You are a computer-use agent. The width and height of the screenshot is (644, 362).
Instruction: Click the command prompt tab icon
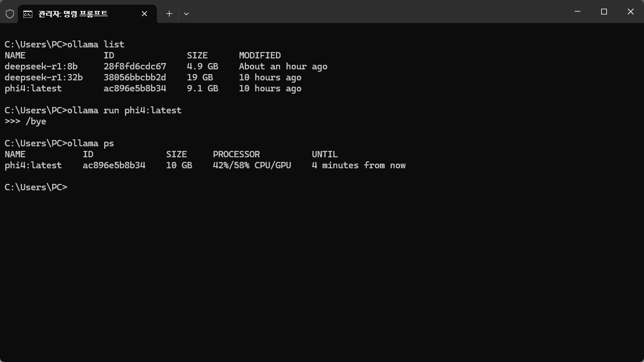pyautogui.click(x=28, y=14)
